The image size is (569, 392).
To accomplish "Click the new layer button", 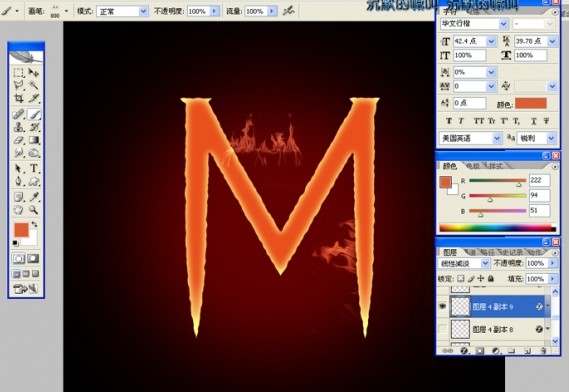I will [527, 351].
